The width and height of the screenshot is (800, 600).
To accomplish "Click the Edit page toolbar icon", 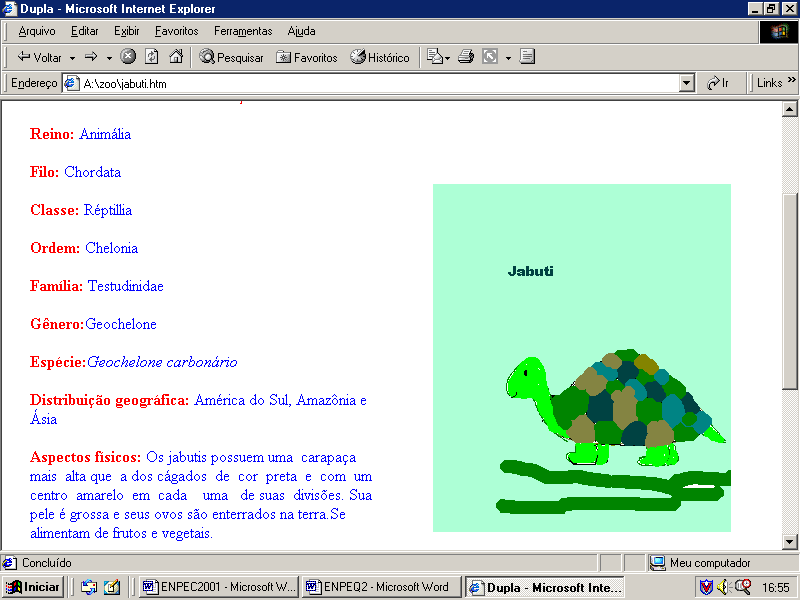I will coord(490,57).
